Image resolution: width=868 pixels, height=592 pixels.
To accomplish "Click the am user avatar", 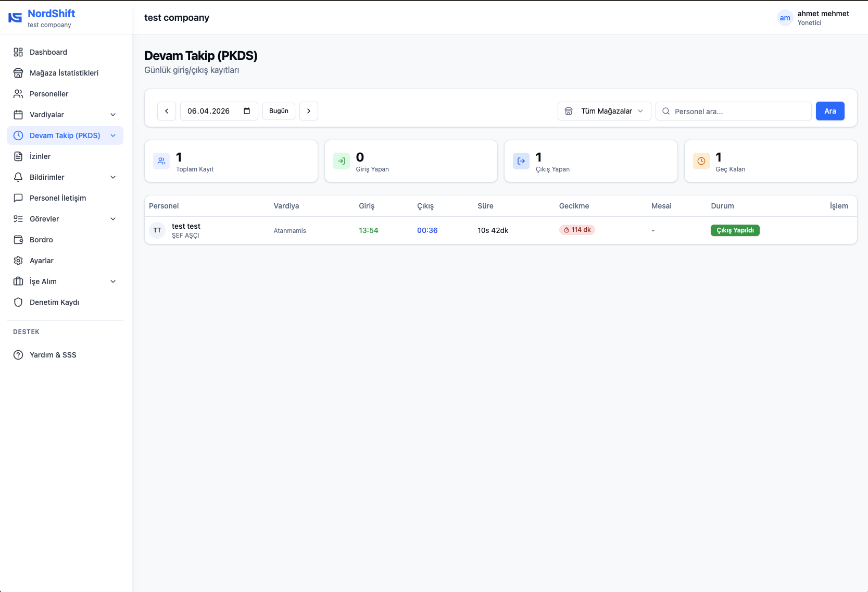I will 785,18.
